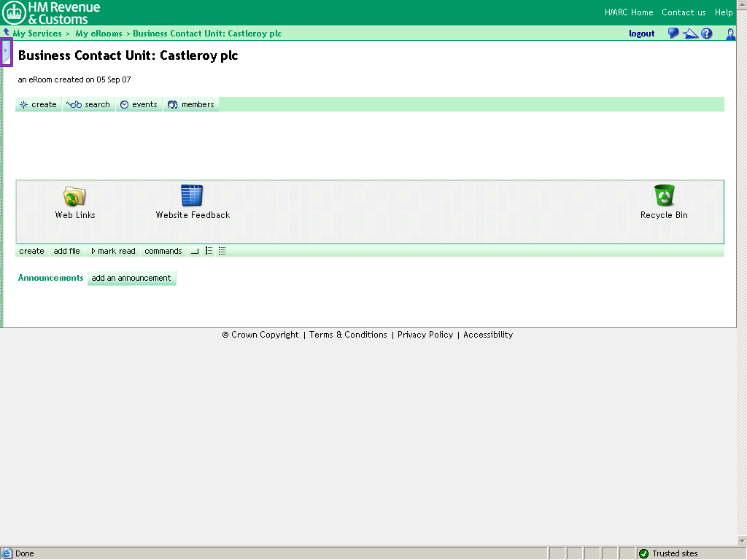Open the events menu in toolbar
747x560 pixels.
point(139,104)
